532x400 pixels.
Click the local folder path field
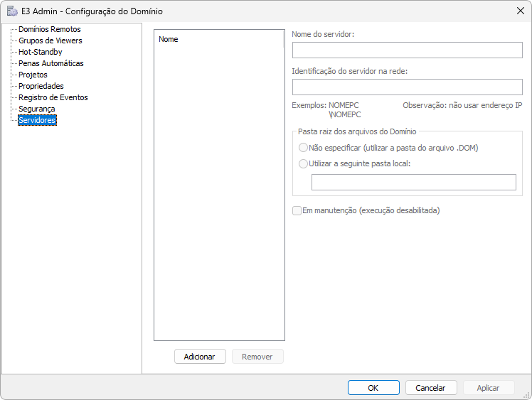coord(413,183)
